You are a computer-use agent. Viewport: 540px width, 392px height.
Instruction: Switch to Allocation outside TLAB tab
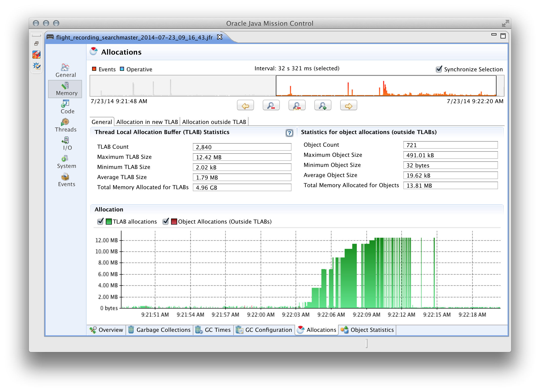pyautogui.click(x=214, y=122)
